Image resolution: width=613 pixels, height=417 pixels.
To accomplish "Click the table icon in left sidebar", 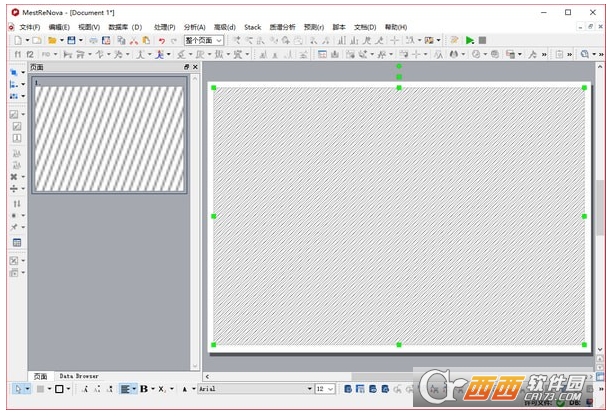I will [x=17, y=242].
